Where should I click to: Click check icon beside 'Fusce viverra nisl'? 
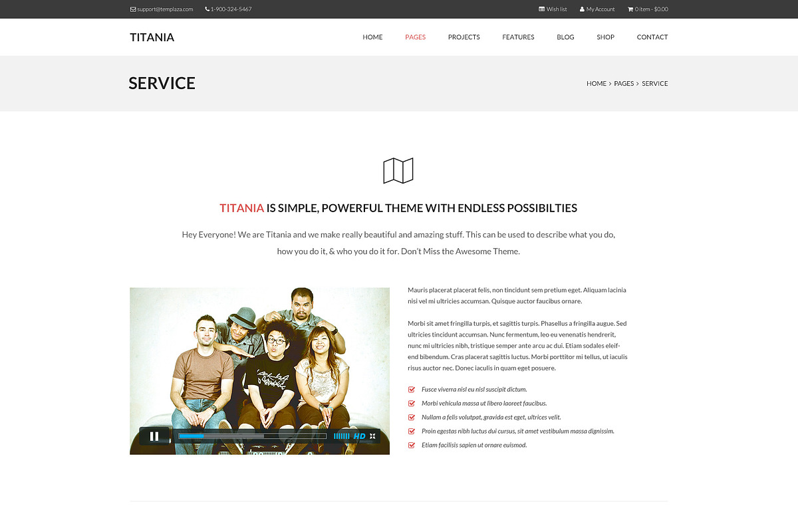(x=412, y=390)
